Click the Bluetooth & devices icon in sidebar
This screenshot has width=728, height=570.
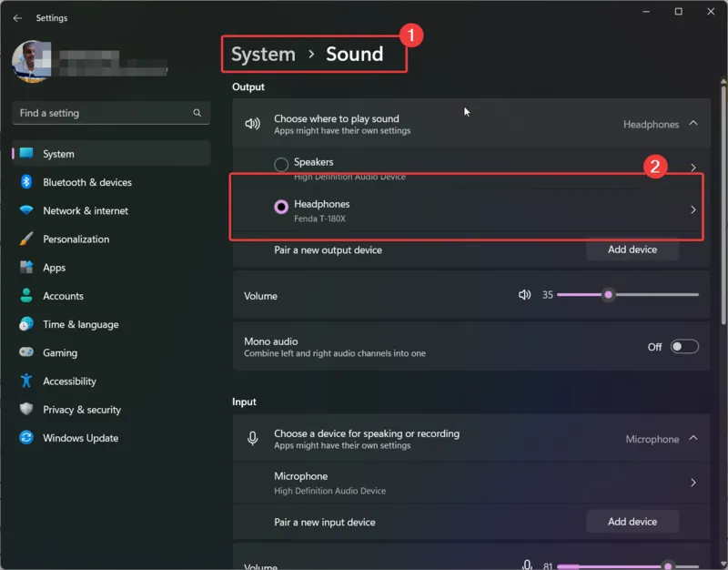26,182
